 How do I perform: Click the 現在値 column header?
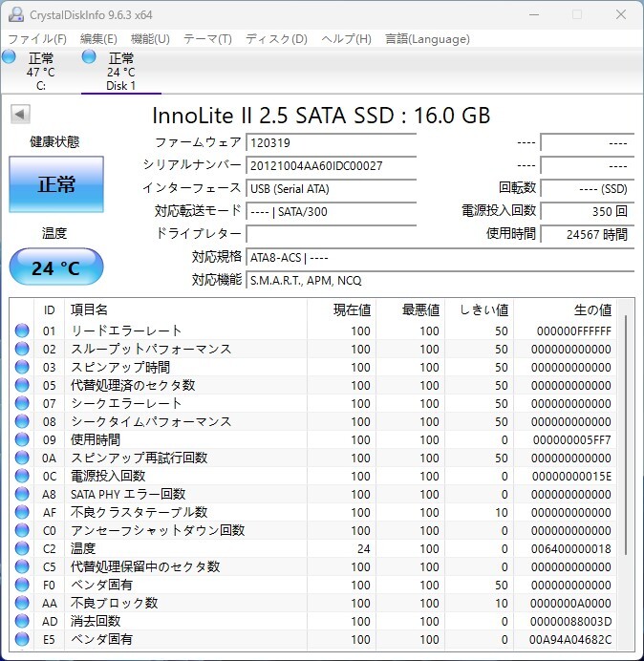click(x=342, y=309)
